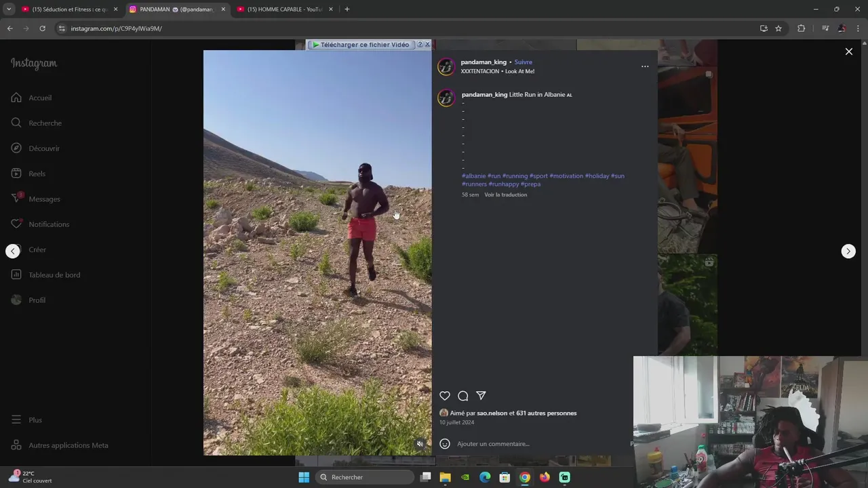
Task: Close the download video banner
Action: [x=427, y=45]
